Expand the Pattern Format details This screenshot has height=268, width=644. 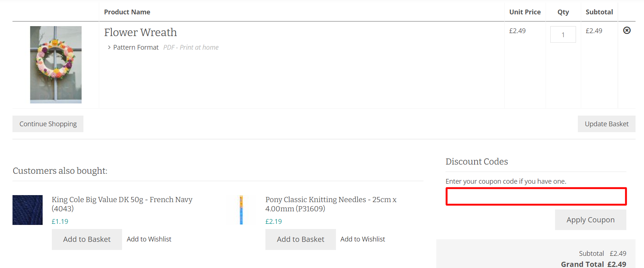136,47
